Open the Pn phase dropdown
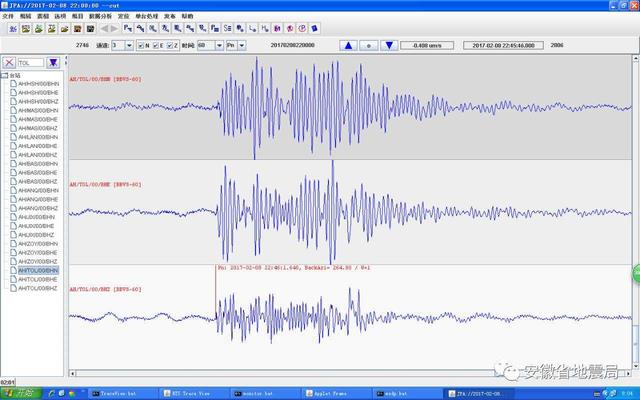640x400 pixels. point(242,45)
